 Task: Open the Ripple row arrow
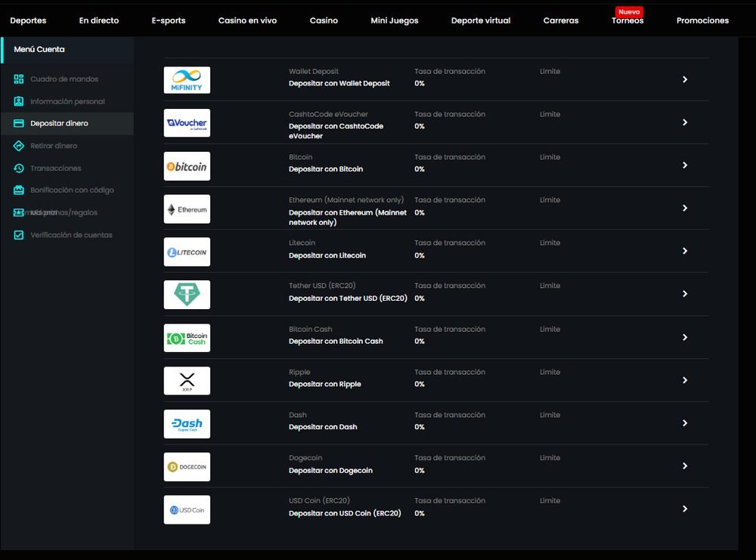[685, 380]
